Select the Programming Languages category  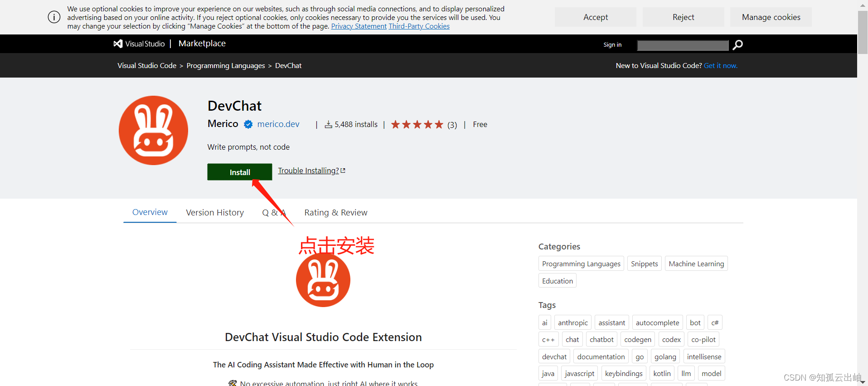(x=581, y=264)
